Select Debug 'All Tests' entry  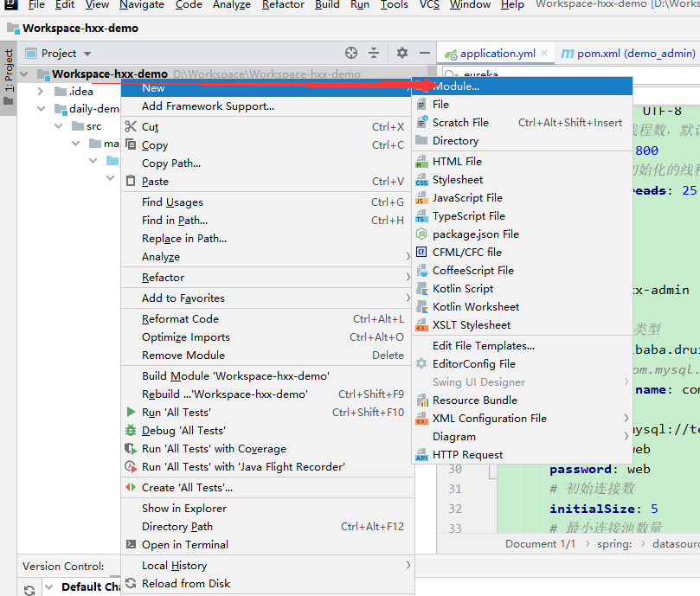pos(268,431)
